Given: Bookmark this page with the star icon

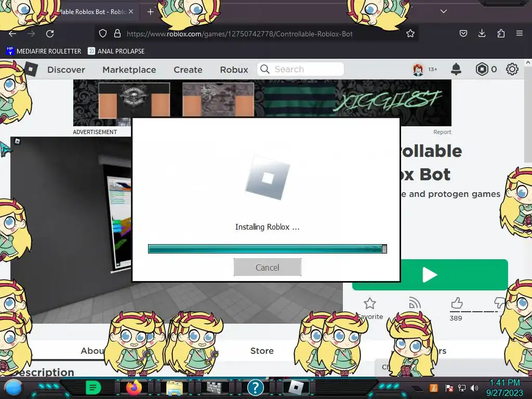Looking at the screenshot, I should (410, 33).
